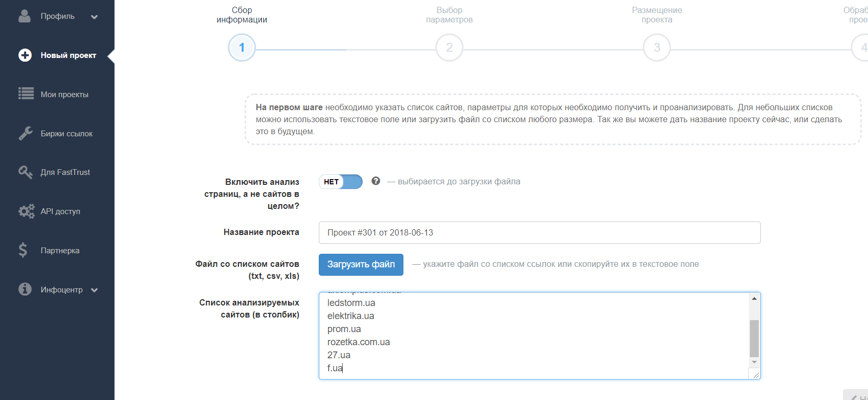Click the site list scrollbar up arrow
Viewport: 868px width, 400px height.
click(x=754, y=298)
